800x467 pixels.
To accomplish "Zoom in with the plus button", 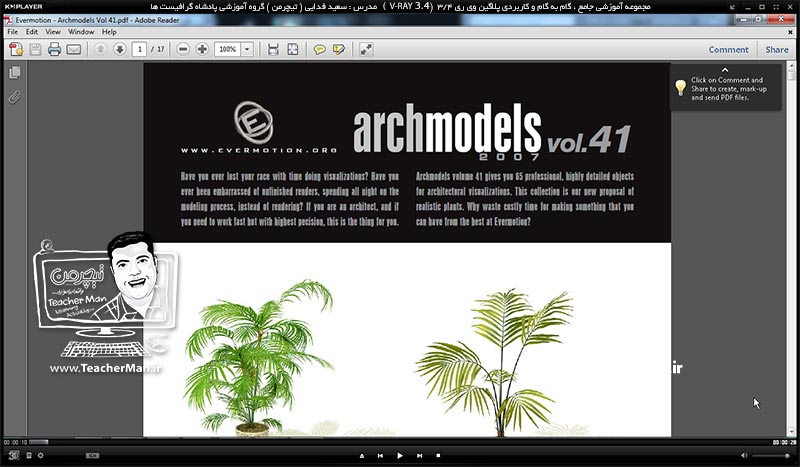I will tap(202, 49).
